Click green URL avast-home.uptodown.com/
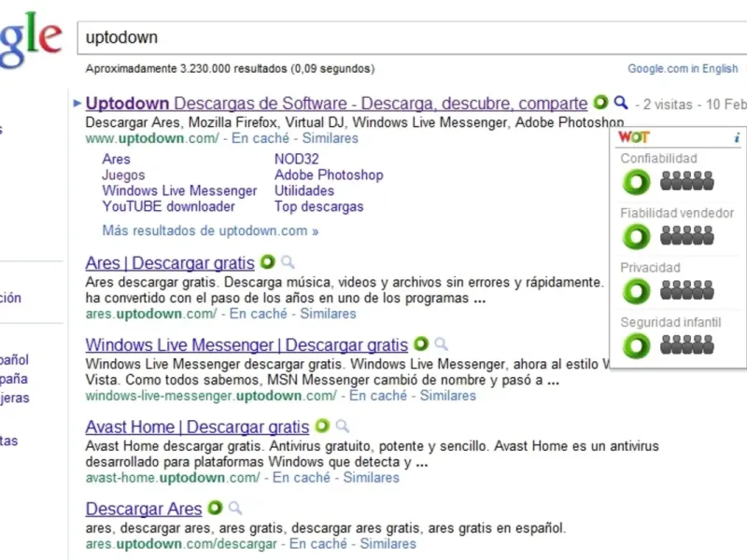 pos(173,478)
